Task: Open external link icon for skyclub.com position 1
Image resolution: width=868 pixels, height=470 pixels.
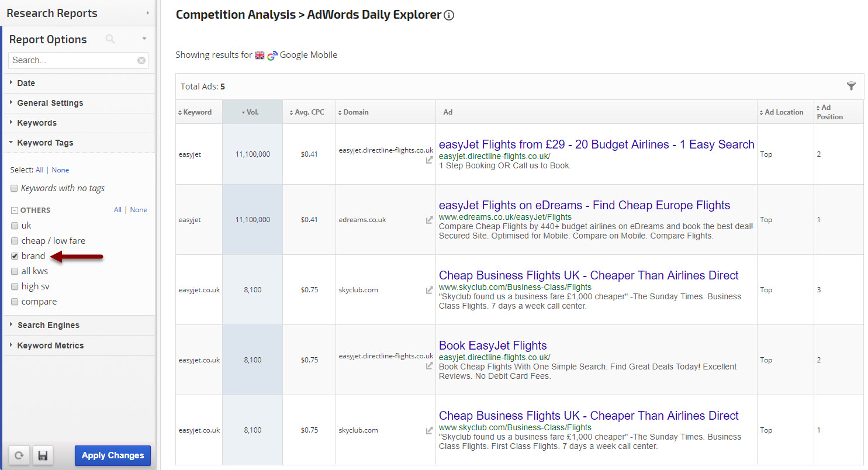Action: [x=430, y=430]
